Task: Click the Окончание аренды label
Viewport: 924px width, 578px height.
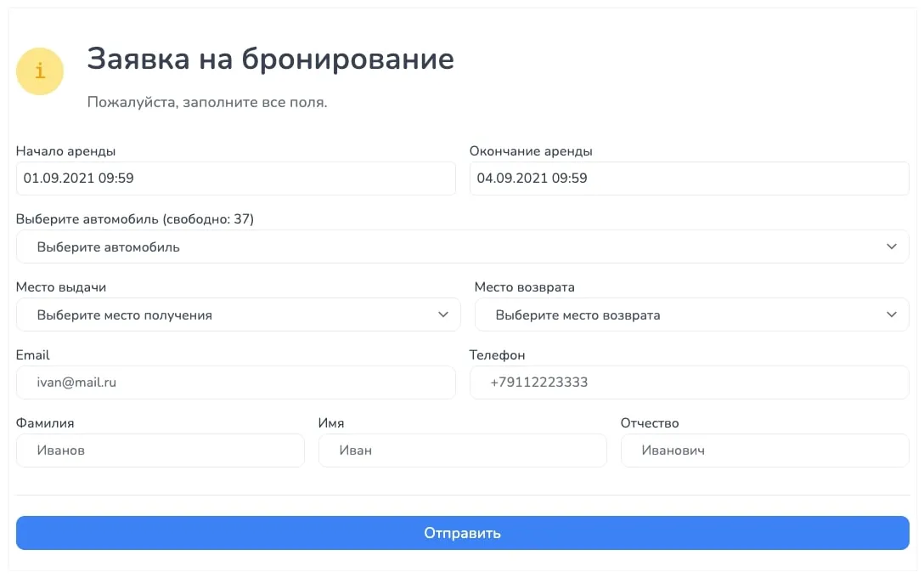Action: coord(531,151)
